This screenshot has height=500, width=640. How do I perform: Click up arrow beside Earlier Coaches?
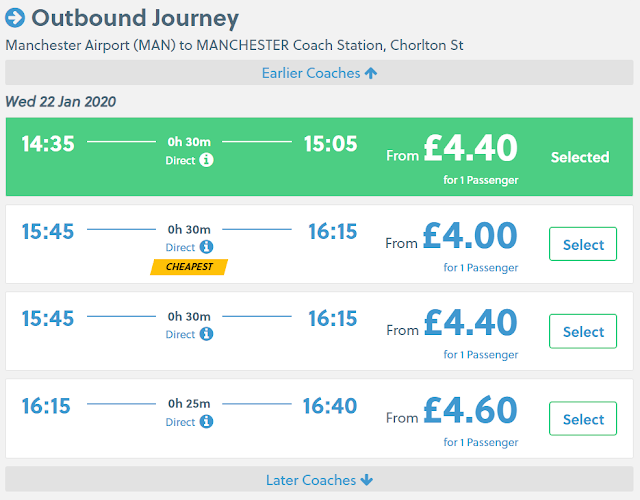tap(371, 73)
